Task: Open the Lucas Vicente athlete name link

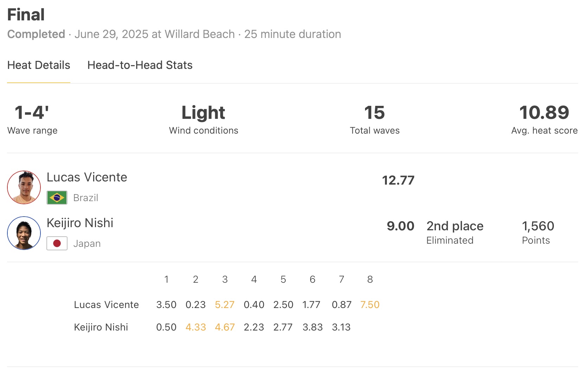Action: coord(87,177)
